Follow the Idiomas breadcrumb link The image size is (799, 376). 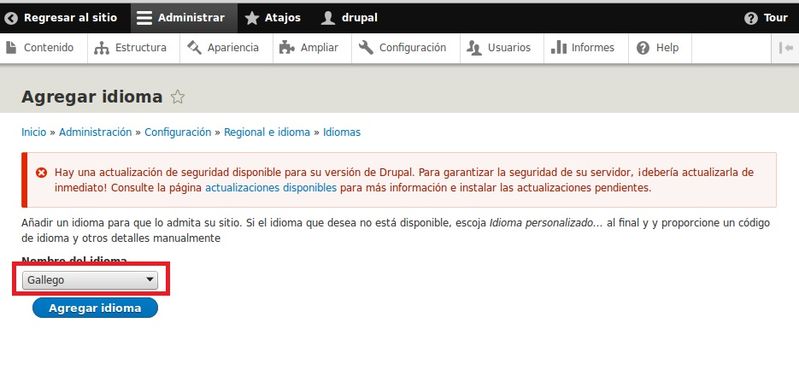[x=341, y=132]
